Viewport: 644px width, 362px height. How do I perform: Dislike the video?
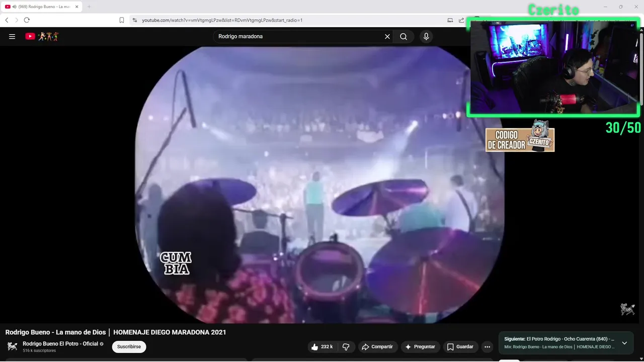(346, 347)
